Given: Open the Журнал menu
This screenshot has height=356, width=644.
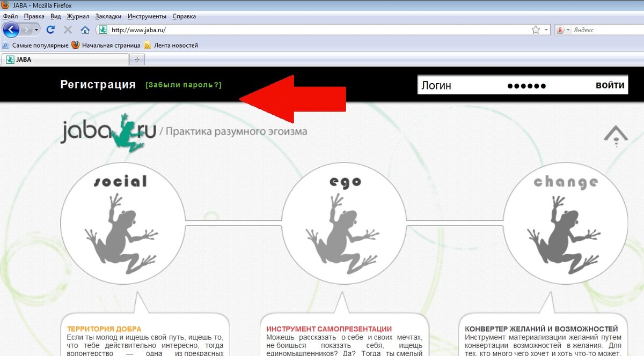Looking at the screenshot, I should pos(78,16).
